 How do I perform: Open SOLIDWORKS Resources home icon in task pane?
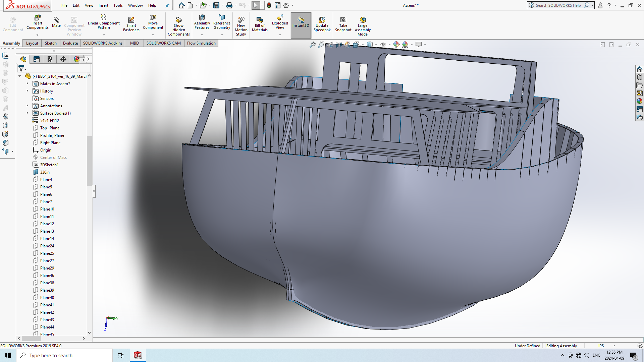point(640,69)
